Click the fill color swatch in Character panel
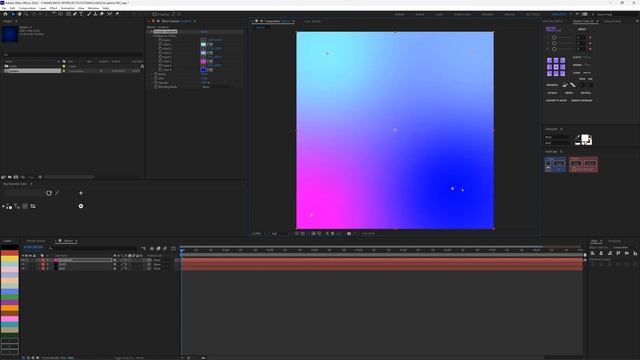The width and height of the screenshot is (640, 360). pyautogui.click(x=585, y=138)
